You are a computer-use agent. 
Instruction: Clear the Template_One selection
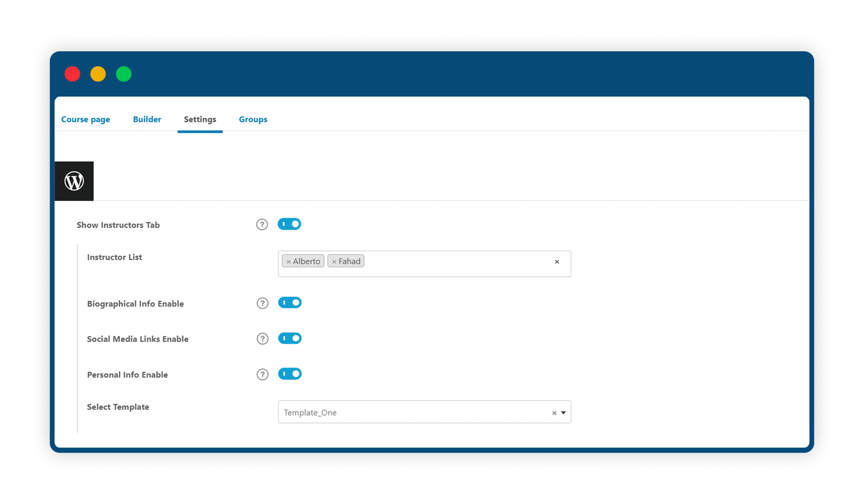554,413
